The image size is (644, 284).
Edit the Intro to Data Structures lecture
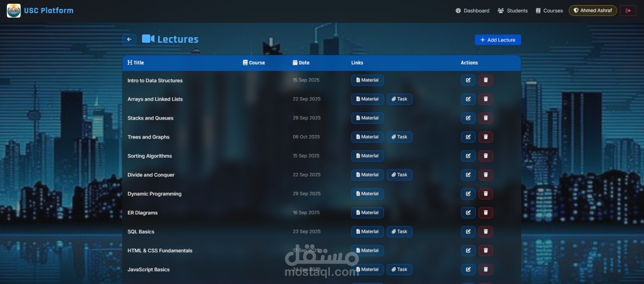tap(468, 80)
